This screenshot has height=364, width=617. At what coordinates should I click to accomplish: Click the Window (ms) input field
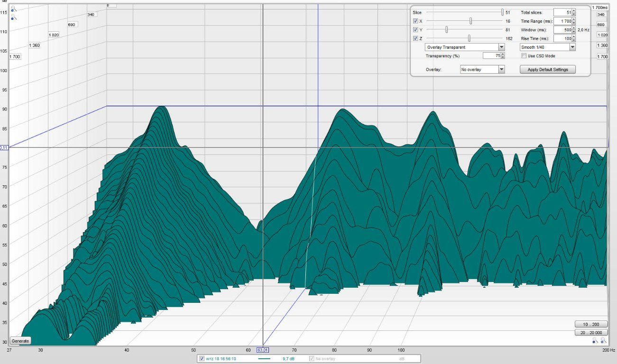562,30
